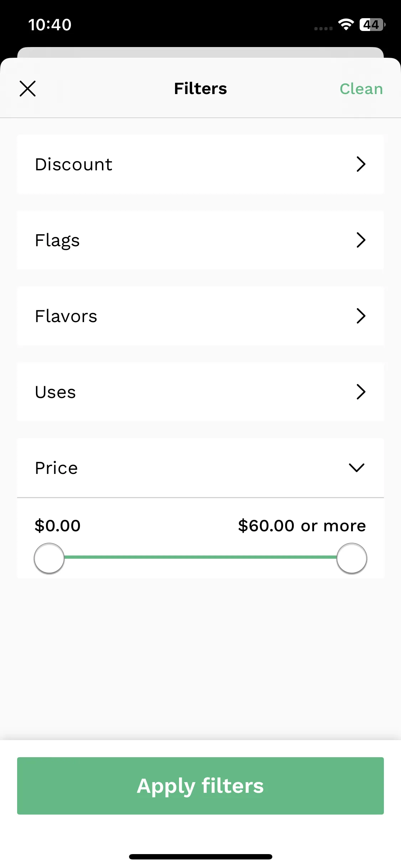The image size is (401, 868).
Task: Click the maximum price slider handle
Action: tap(352, 558)
